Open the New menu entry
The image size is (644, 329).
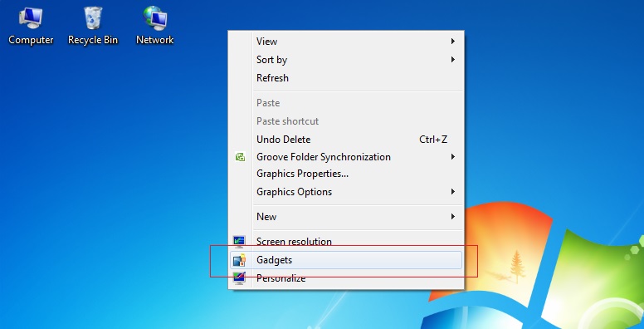click(x=346, y=216)
